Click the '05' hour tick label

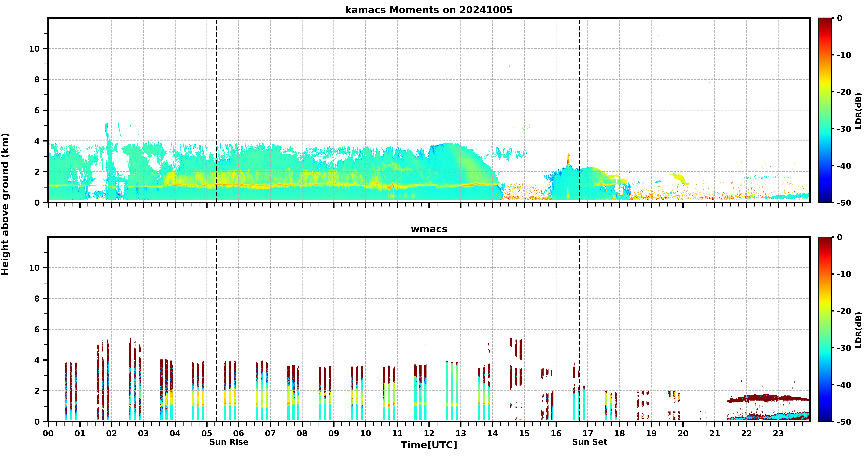(207, 433)
